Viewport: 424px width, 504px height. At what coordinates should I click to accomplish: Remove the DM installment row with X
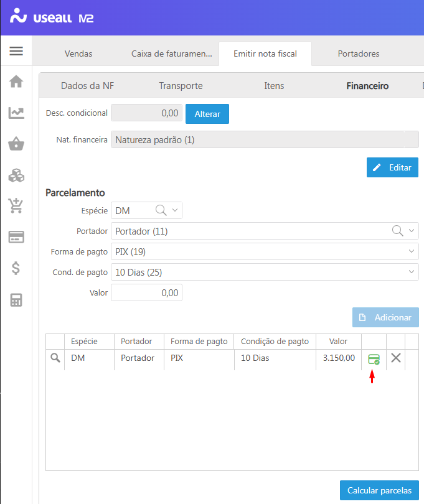(395, 358)
